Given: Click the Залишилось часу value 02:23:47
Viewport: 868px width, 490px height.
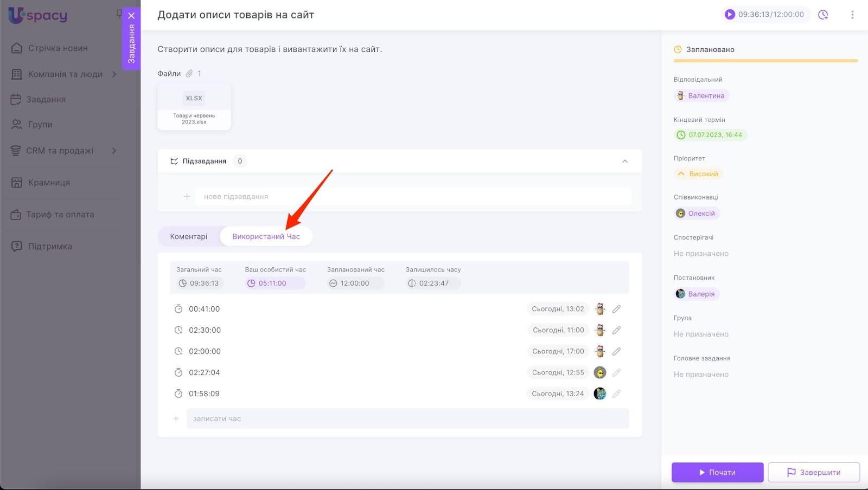Looking at the screenshot, I should tap(433, 283).
